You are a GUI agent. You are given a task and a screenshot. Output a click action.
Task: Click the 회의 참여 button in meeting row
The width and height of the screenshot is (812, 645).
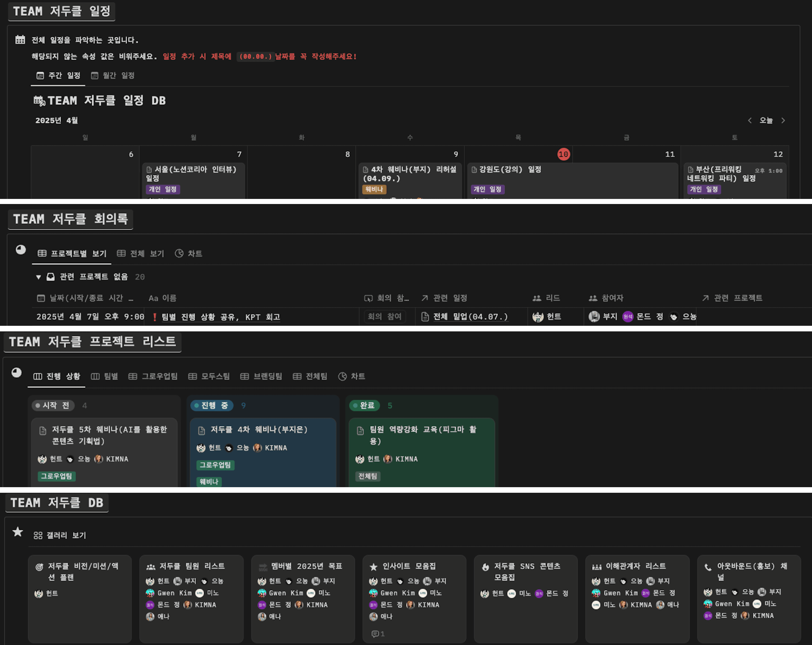[384, 316]
